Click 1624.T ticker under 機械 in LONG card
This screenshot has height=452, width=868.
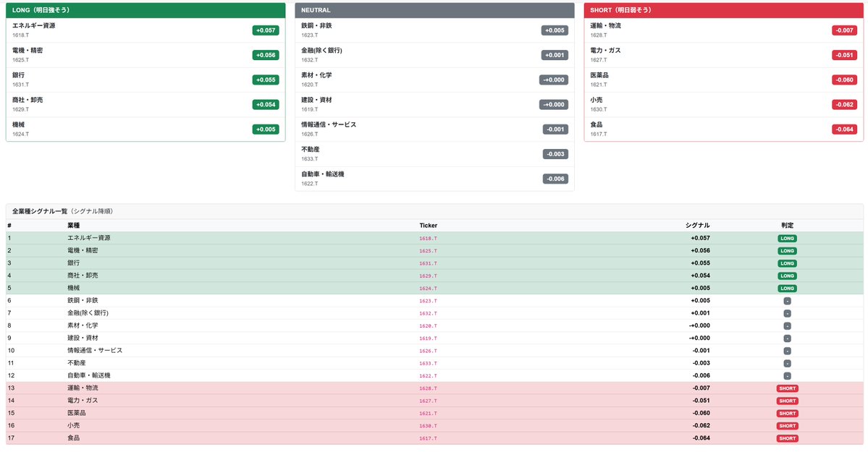[20, 135]
